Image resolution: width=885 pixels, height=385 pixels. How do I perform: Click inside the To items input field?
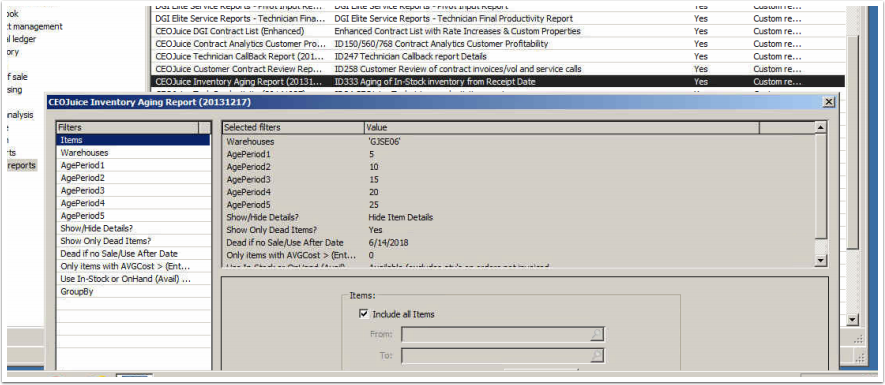[x=496, y=356]
